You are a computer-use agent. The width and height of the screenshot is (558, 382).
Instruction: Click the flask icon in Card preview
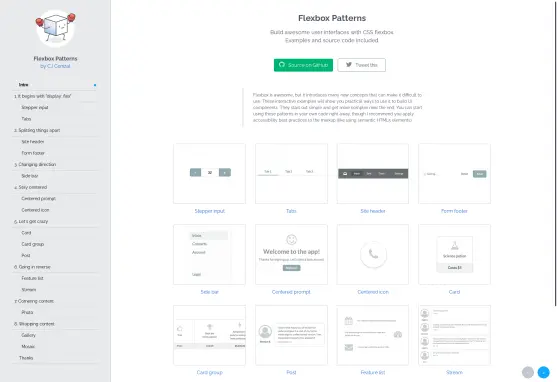pyautogui.click(x=454, y=245)
